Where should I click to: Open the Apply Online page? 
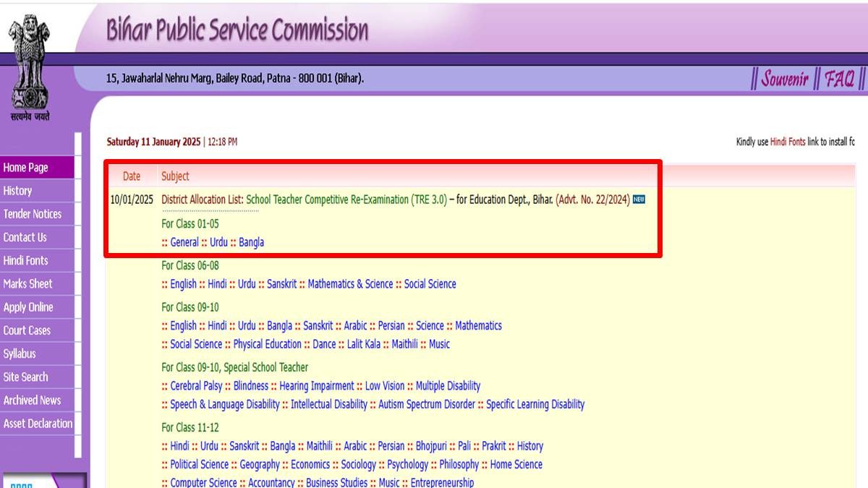tap(29, 307)
